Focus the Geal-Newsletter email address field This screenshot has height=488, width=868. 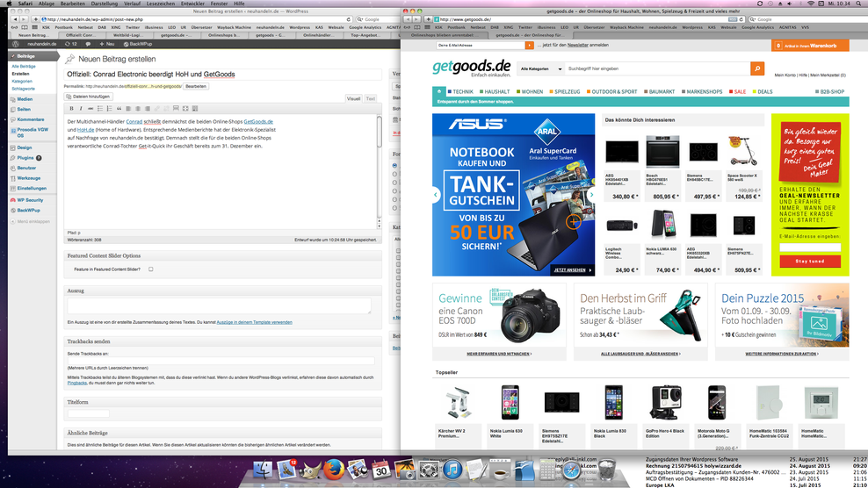pos(810,248)
